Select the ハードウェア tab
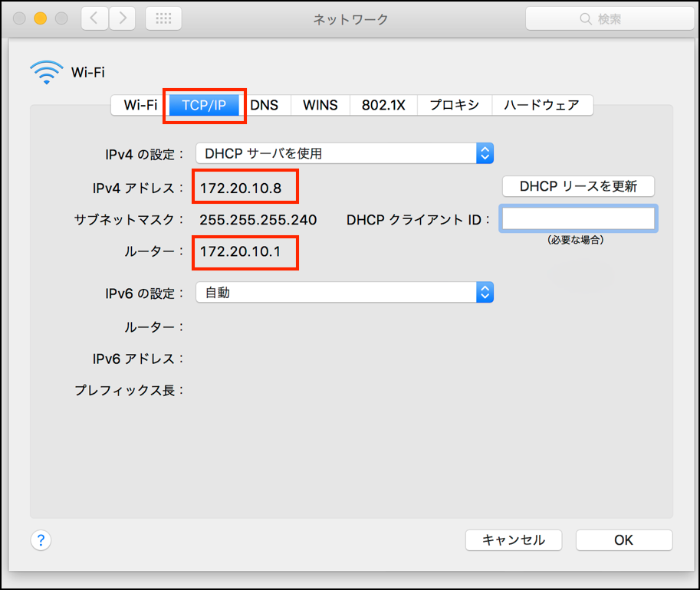This screenshot has width=700, height=590. [541, 105]
